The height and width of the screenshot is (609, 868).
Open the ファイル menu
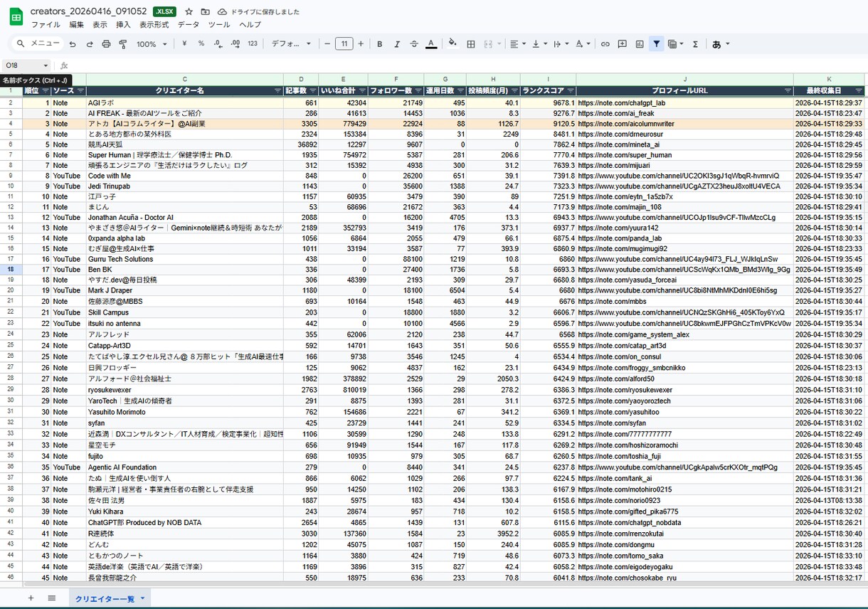click(x=46, y=25)
